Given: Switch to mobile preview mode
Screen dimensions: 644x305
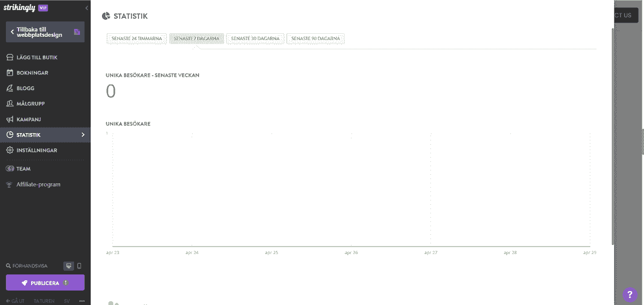Looking at the screenshot, I should tap(79, 266).
